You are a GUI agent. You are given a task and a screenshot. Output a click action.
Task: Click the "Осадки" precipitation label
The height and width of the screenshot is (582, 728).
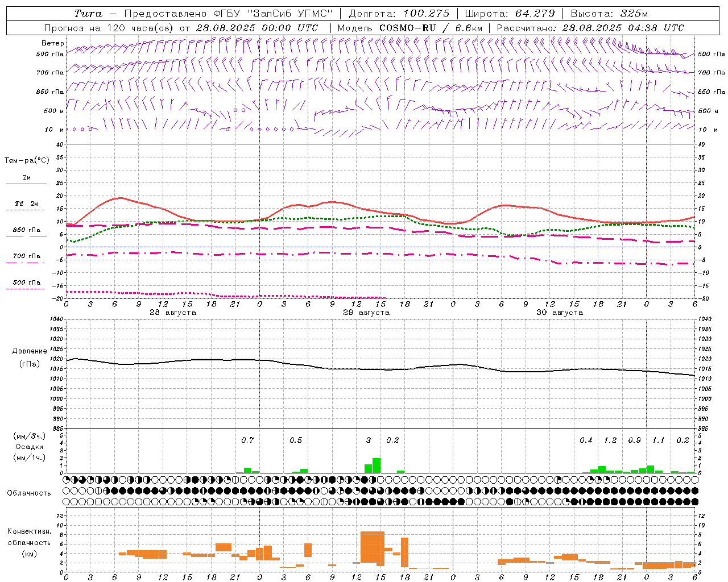(30, 447)
